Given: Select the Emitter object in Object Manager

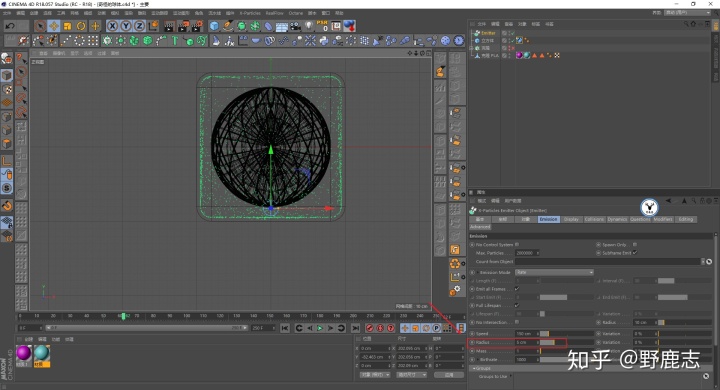Looking at the screenshot, I should pyautogui.click(x=488, y=33).
